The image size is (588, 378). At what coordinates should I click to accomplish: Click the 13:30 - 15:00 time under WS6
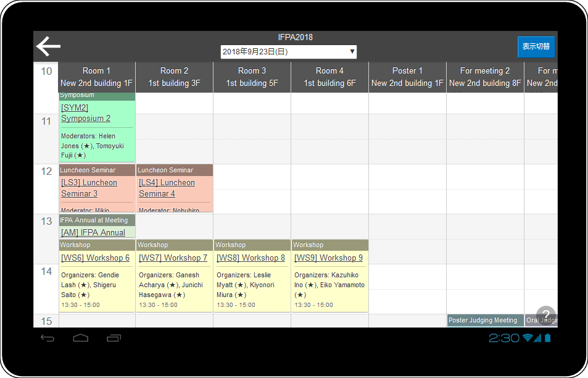coord(80,304)
